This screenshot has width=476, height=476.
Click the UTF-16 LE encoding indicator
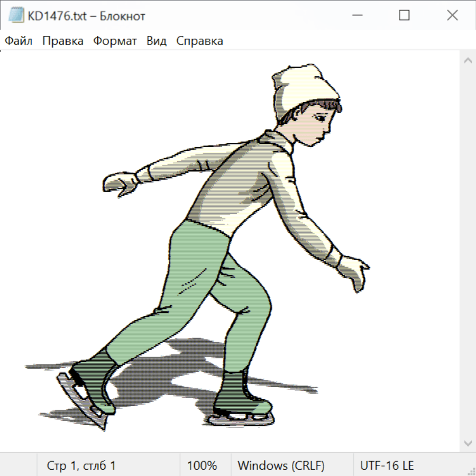pyautogui.click(x=387, y=465)
